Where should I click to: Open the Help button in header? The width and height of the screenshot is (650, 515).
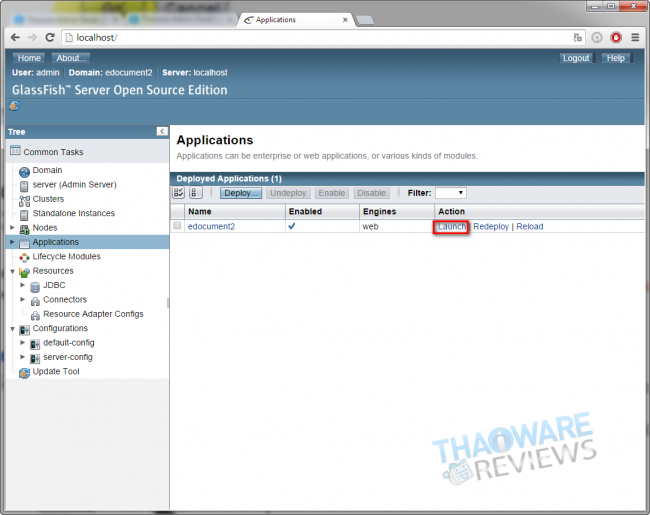(x=616, y=58)
